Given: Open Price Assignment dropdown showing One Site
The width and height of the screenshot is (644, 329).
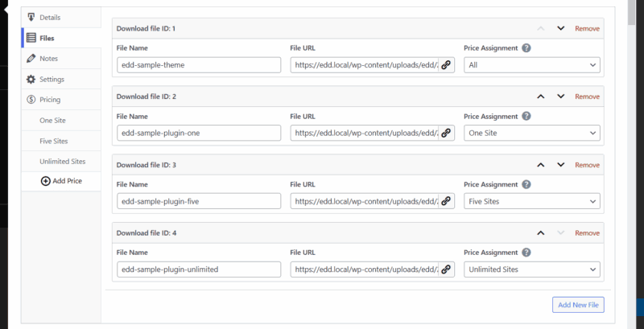Looking at the screenshot, I should pos(532,133).
